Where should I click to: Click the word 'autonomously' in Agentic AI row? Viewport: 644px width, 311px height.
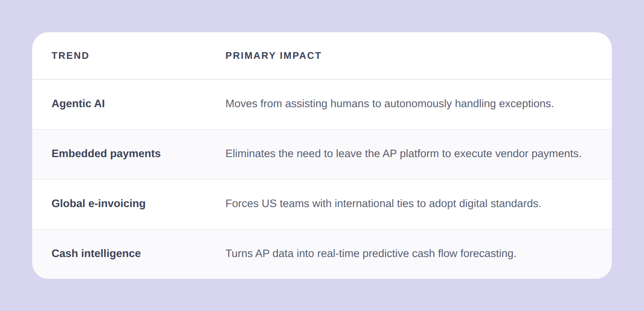(418, 104)
